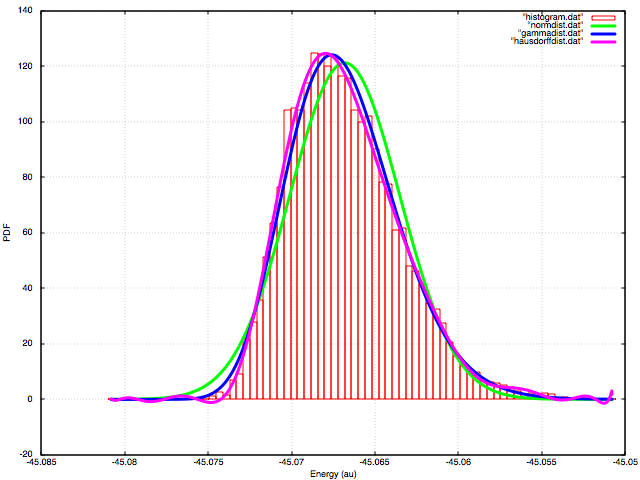The width and height of the screenshot is (640, 480).
Task: Click the peak of the magenta hausdorff curve
Action: coord(325,53)
